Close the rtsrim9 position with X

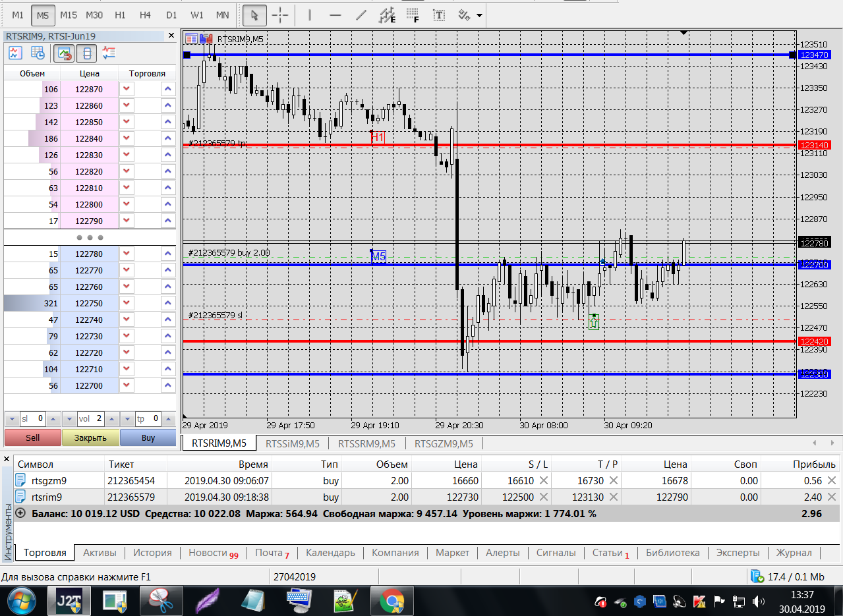tap(832, 497)
